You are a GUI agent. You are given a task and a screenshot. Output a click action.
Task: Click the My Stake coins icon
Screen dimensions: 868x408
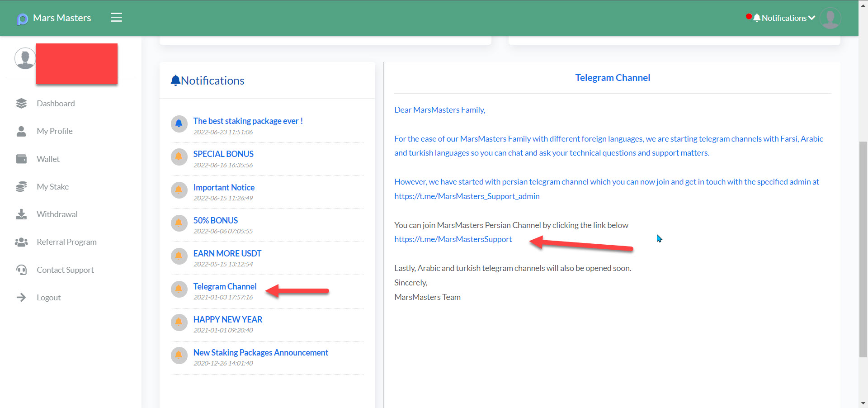point(21,187)
